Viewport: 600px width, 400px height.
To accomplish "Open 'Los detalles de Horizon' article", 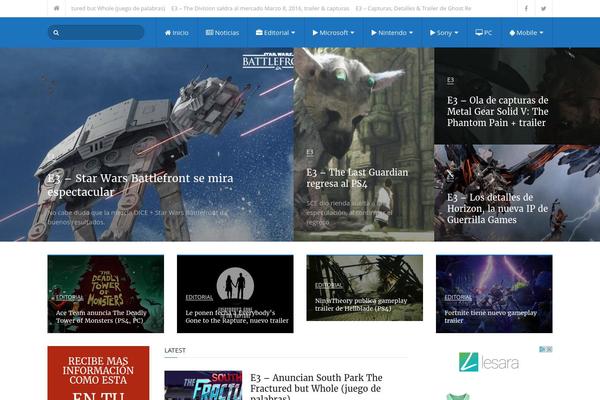I will click(497, 209).
